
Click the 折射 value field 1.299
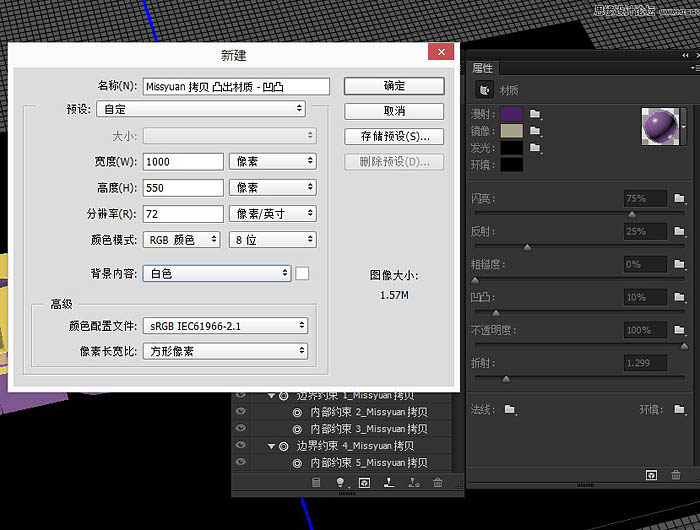645,363
